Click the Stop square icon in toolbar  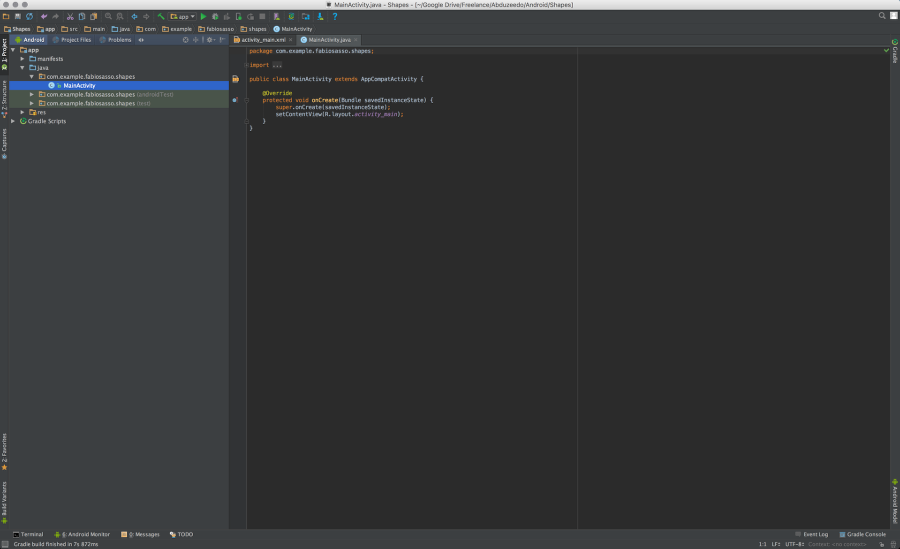point(262,17)
